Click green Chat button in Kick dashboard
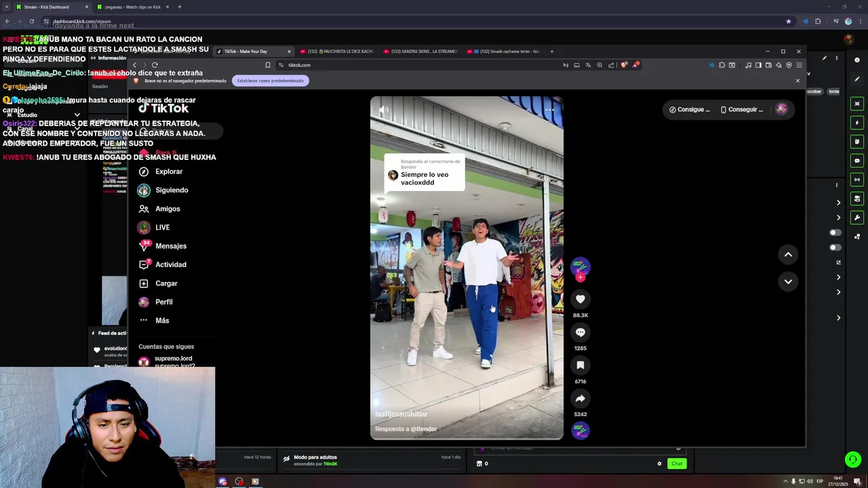 click(x=677, y=464)
